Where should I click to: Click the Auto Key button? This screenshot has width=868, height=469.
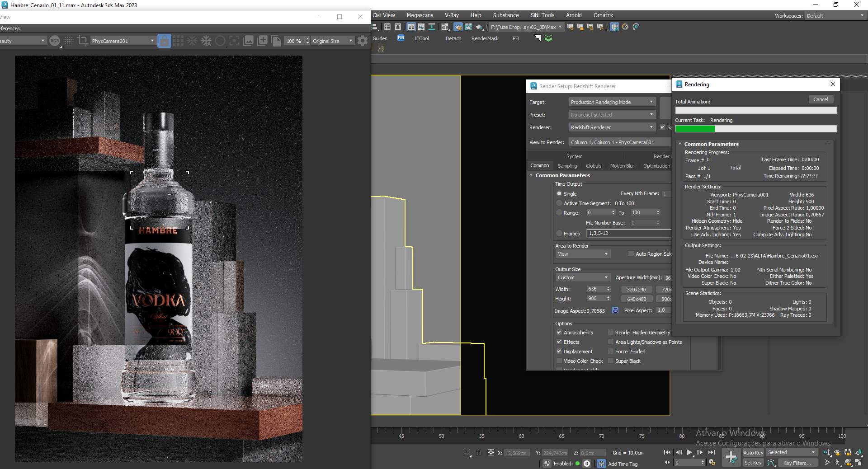753,453
